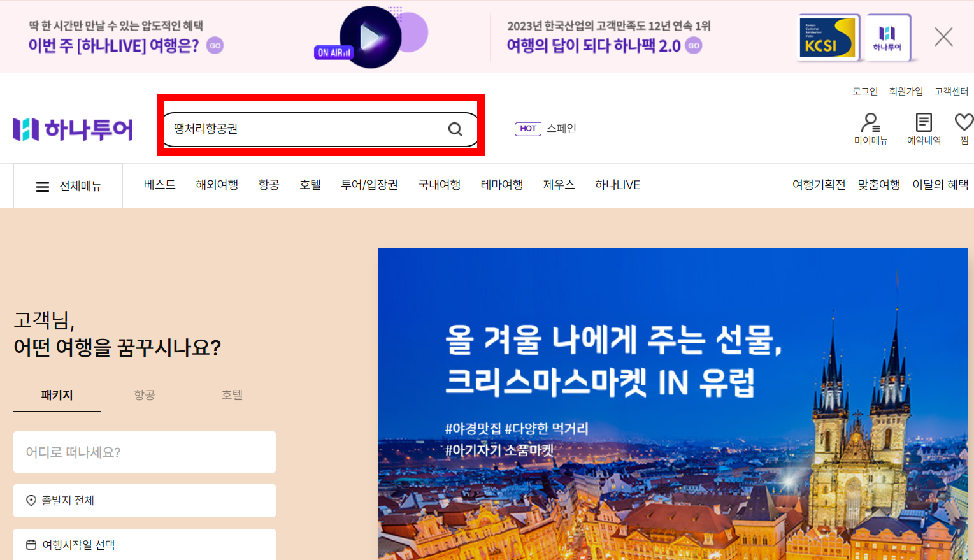Switch to the 항공 tab
974x560 pixels.
[144, 395]
